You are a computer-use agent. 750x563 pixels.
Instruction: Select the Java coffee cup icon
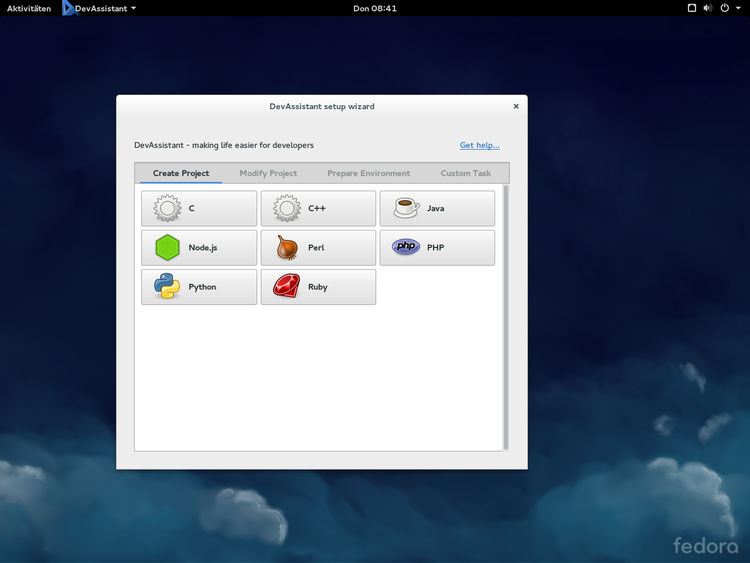pyautogui.click(x=406, y=208)
